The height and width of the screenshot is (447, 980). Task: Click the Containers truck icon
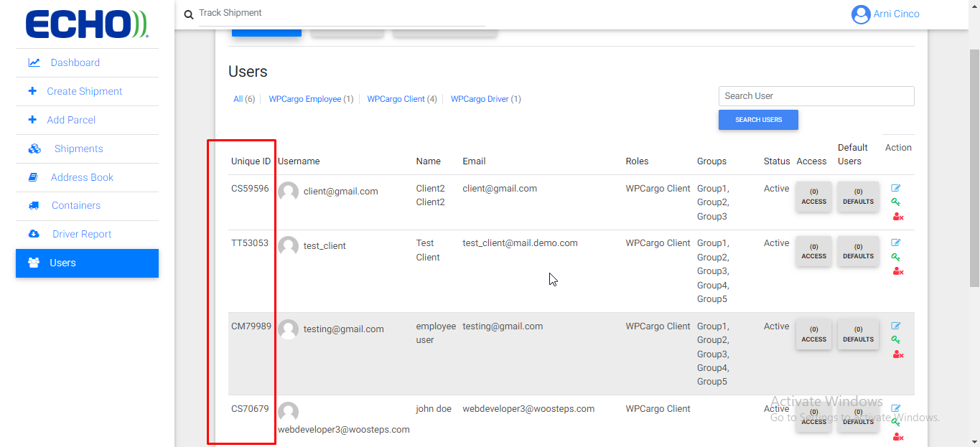pos(34,206)
